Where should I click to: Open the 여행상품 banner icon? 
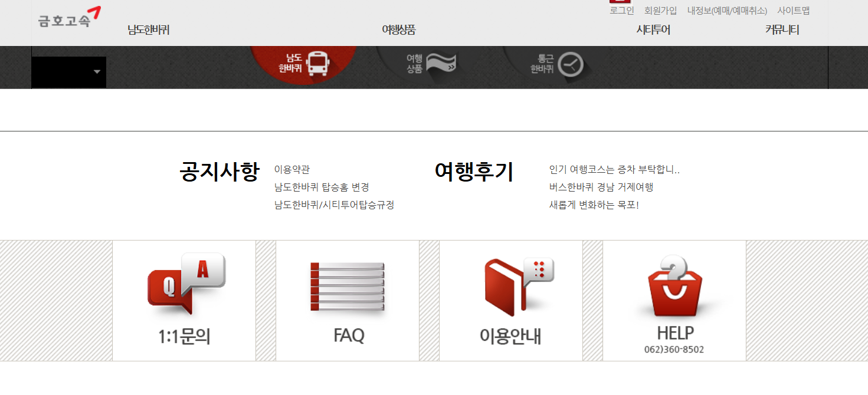tap(431, 63)
